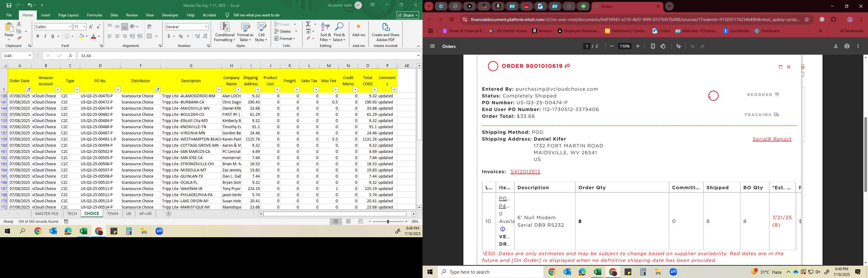Screen dimensions: 868x278
Task: Click PDF viewer zoom out minus icon
Action: (x=612, y=46)
